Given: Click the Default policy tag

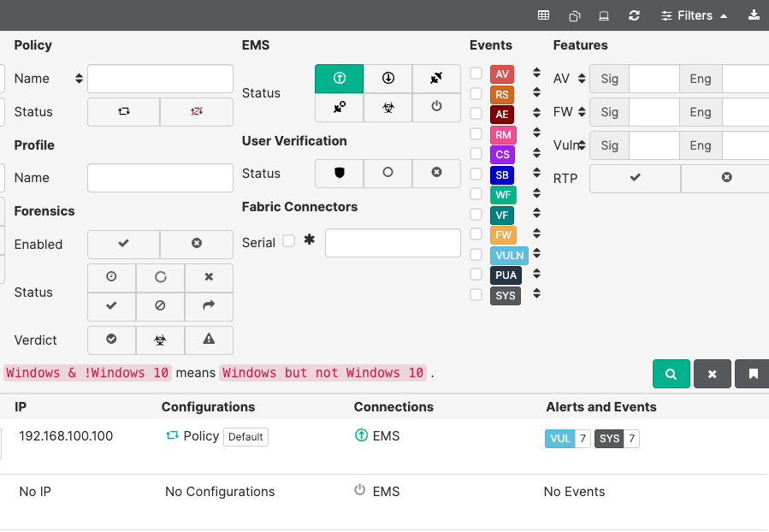Looking at the screenshot, I should pos(245,437).
